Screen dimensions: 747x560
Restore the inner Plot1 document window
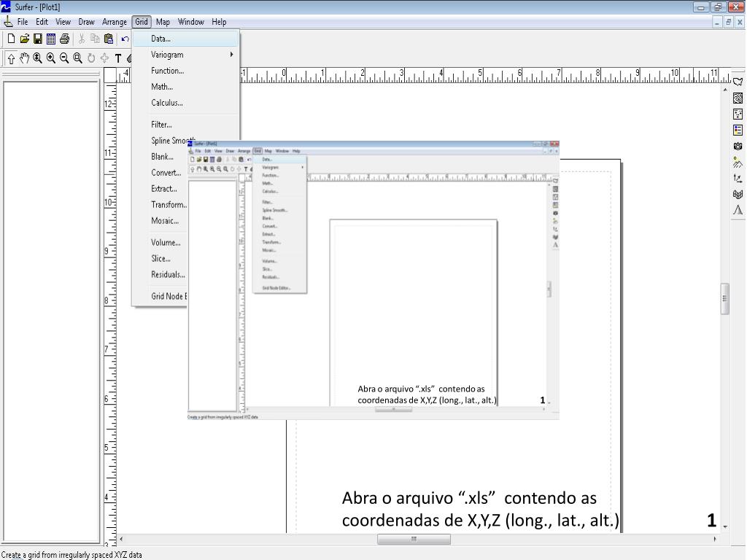point(729,22)
